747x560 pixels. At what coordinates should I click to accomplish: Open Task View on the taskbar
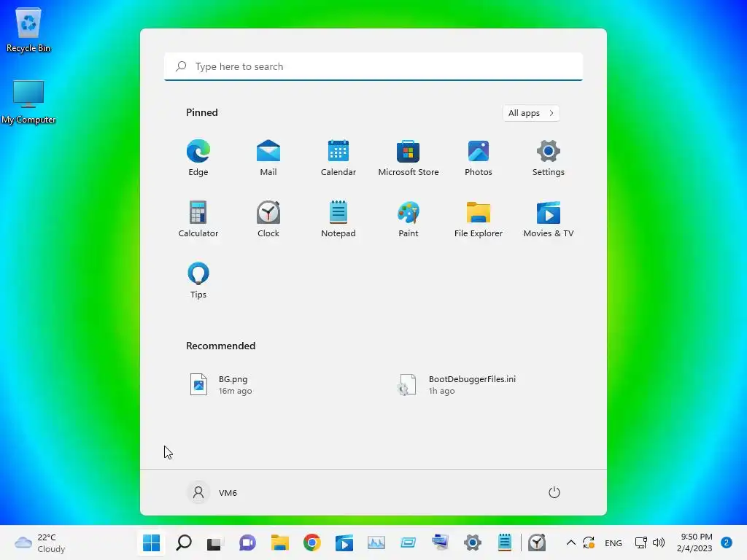pyautogui.click(x=214, y=542)
